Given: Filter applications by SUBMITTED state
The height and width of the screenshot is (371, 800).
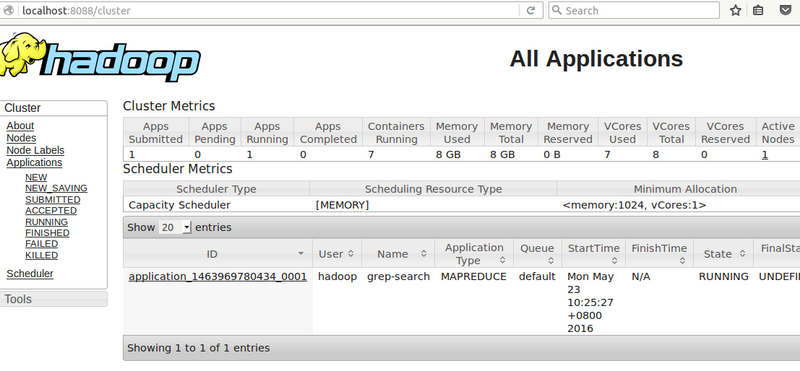Looking at the screenshot, I should pos(53,200).
